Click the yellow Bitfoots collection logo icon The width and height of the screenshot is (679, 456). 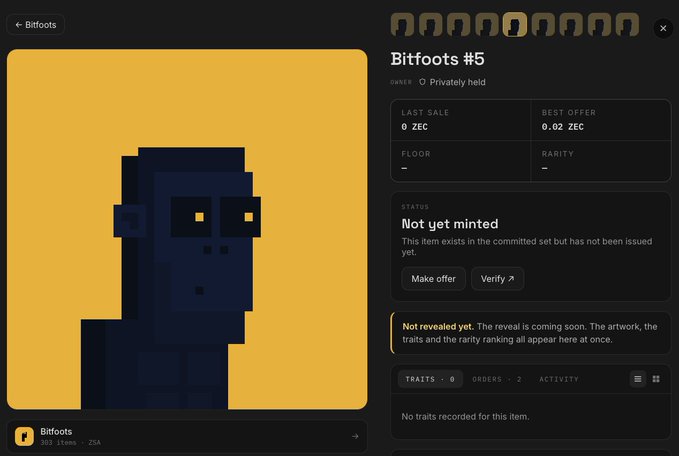click(24, 436)
